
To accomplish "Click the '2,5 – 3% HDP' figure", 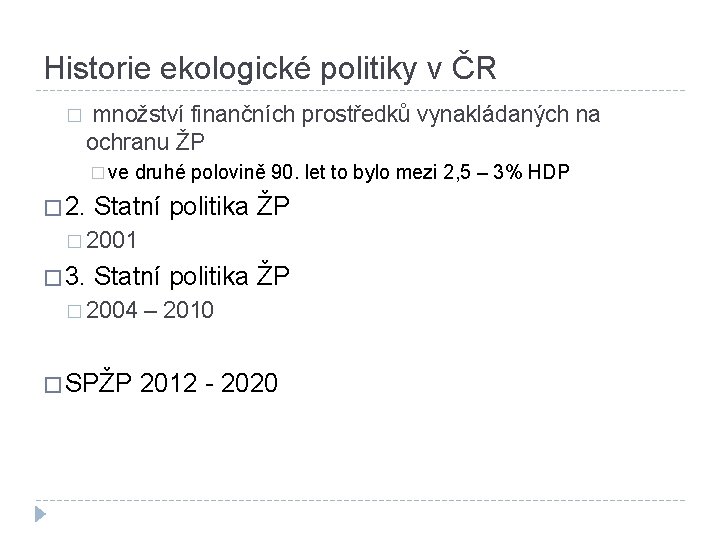I will 506,172.
